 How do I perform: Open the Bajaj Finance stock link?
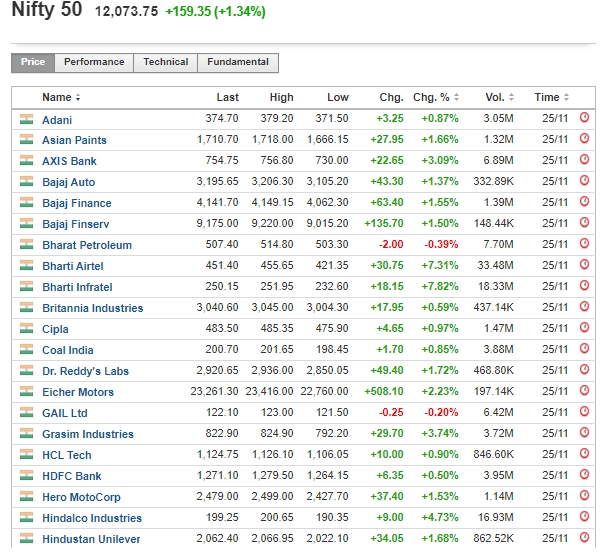click(76, 203)
